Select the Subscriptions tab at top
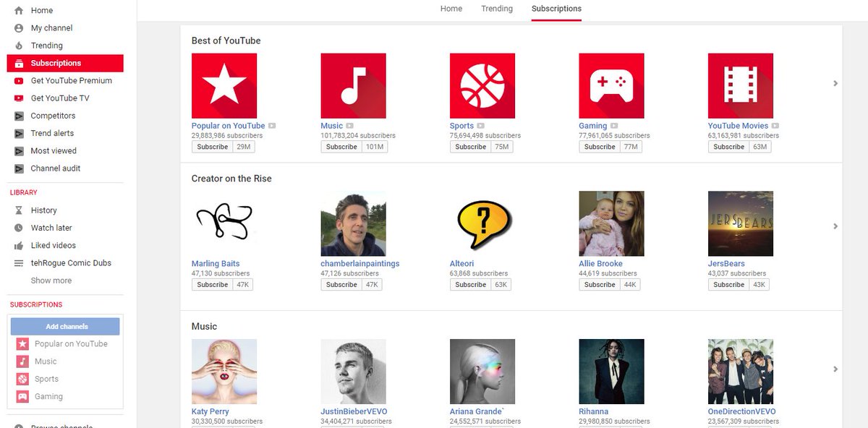868x428 pixels. (556, 9)
